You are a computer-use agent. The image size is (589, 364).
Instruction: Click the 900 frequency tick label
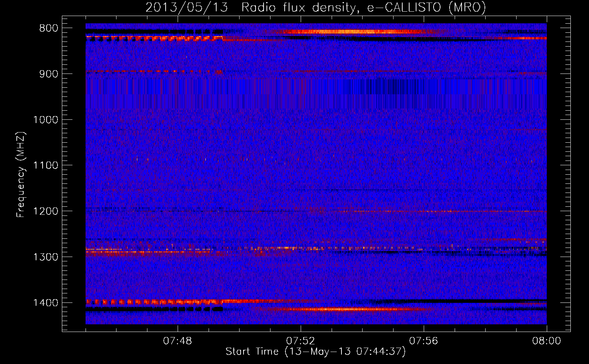click(48, 74)
